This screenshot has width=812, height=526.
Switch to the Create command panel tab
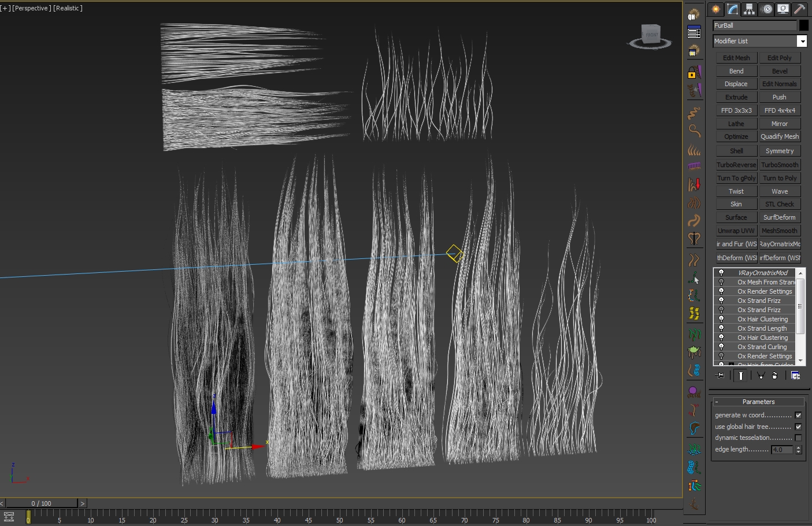pos(715,9)
